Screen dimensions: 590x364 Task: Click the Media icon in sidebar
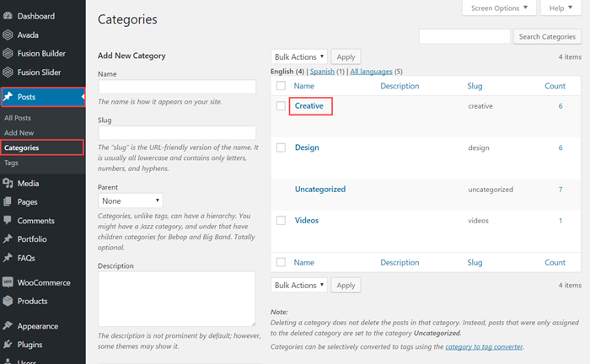pyautogui.click(x=8, y=183)
